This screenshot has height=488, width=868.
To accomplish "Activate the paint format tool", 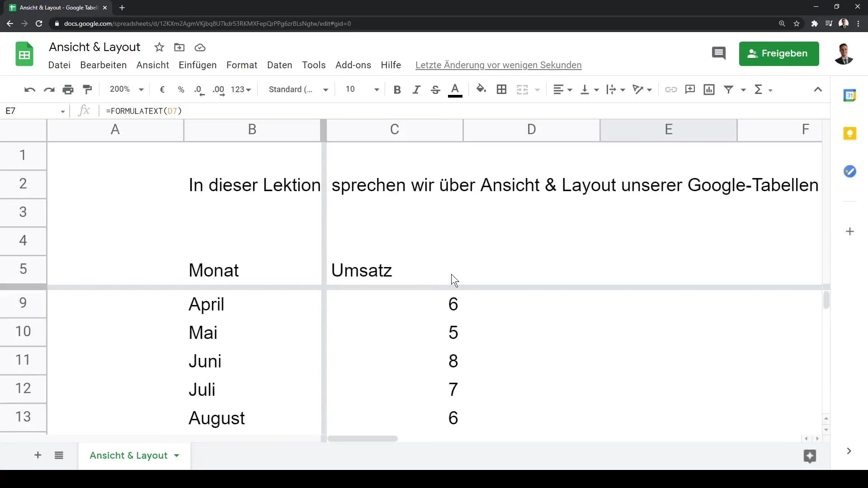I will (x=88, y=89).
